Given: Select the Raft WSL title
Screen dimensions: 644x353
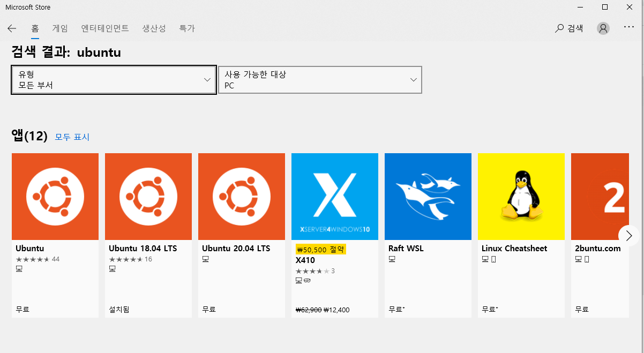Looking at the screenshot, I should point(406,249).
